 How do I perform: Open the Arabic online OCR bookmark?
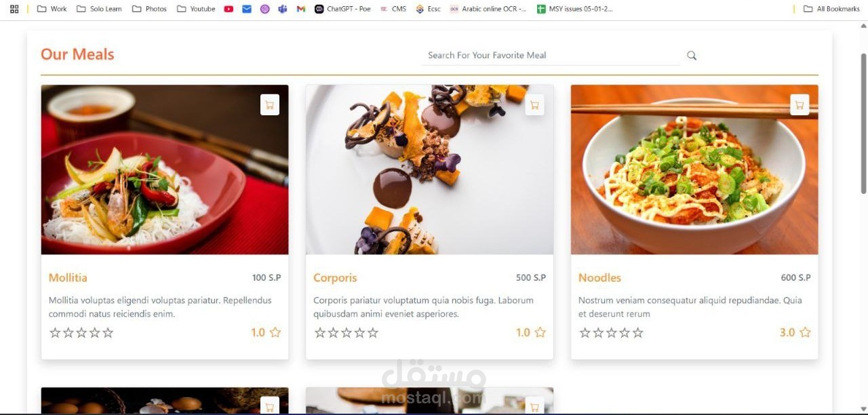click(x=488, y=9)
